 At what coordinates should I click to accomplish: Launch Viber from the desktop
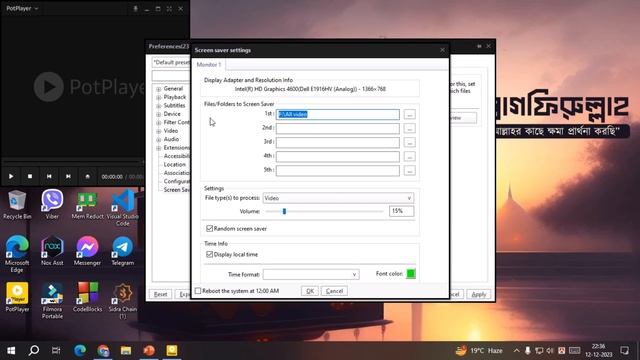coord(52,205)
